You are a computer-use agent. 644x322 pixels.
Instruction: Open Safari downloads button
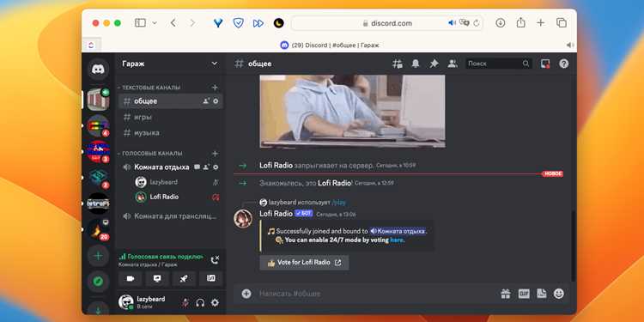tap(501, 23)
